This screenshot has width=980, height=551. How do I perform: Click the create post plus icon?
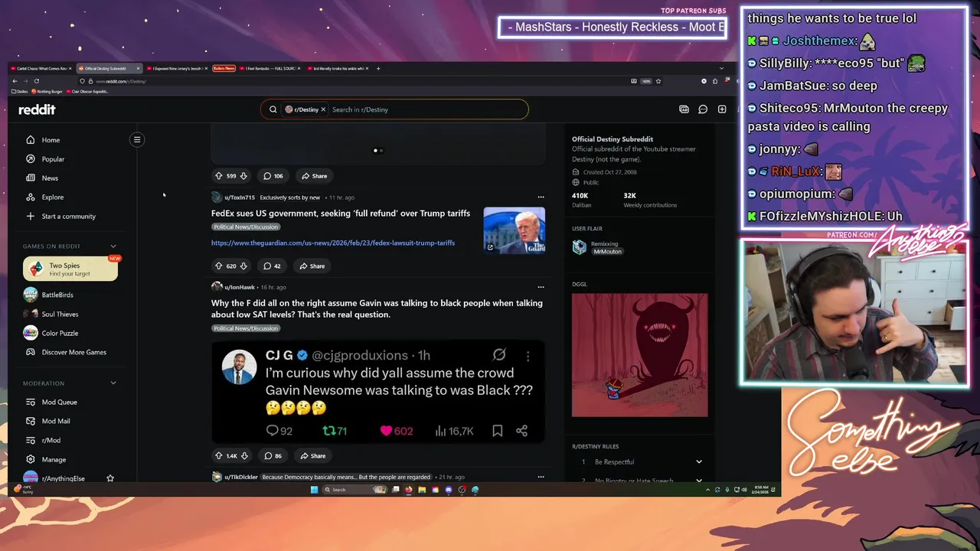722,109
